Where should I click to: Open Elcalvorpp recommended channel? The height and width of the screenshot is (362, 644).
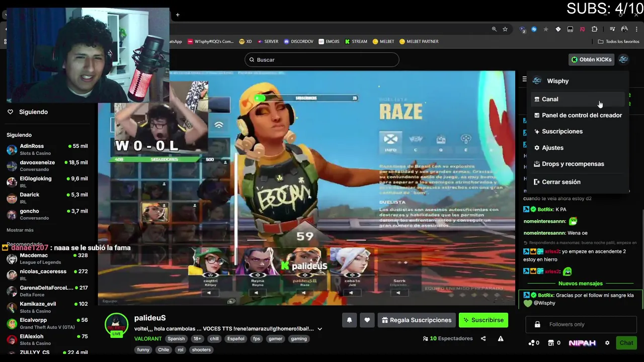pyautogui.click(x=47, y=323)
